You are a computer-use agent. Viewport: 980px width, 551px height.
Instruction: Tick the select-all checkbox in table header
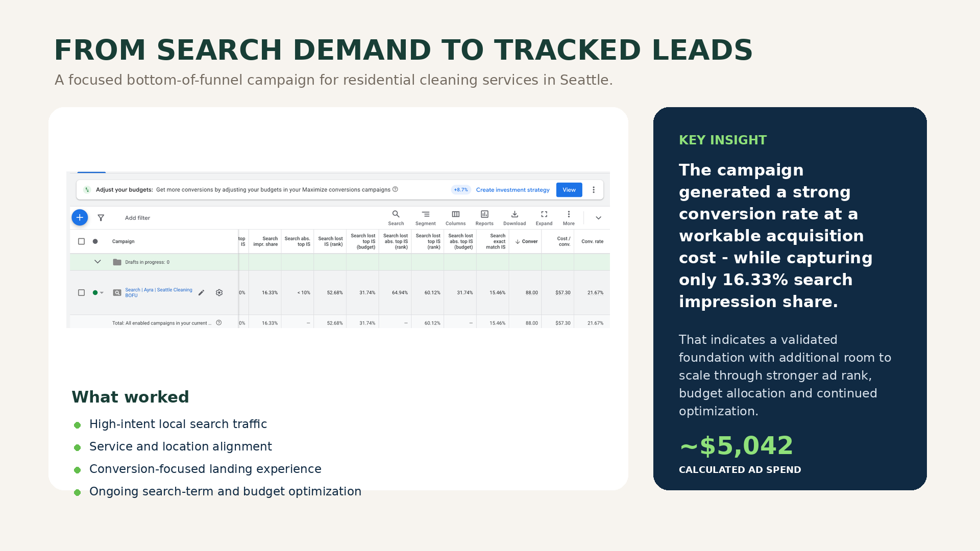point(81,241)
